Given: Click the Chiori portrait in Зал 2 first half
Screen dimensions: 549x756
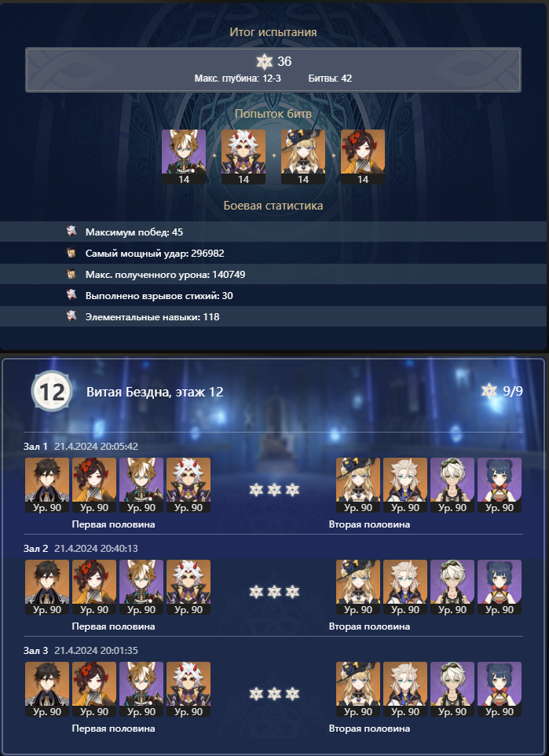Looking at the screenshot, I should (x=94, y=587).
